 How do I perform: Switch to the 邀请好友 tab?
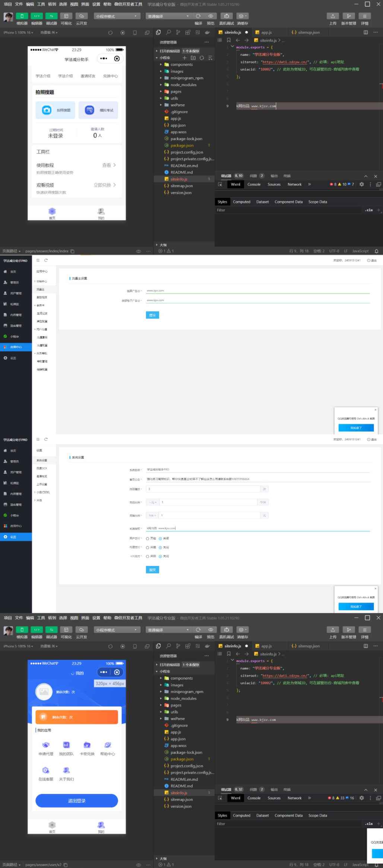88,76
